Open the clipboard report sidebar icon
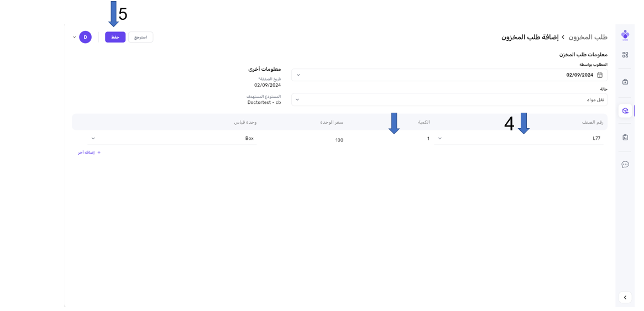Image resolution: width=644 pixels, height=311 pixels. pyautogui.click(x=625, y=137)
